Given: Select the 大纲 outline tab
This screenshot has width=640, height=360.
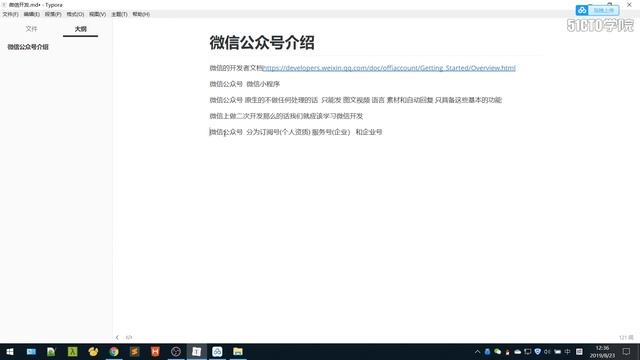Looking at the screenshot, I should (80, 29).
